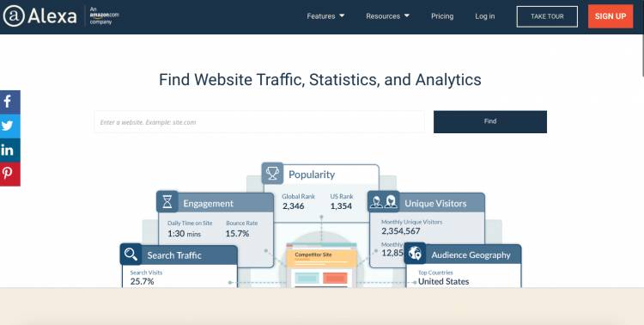Click the Global Rank value 2,346
This screenshot has width=644, height=325.
[x=294, y=206]
